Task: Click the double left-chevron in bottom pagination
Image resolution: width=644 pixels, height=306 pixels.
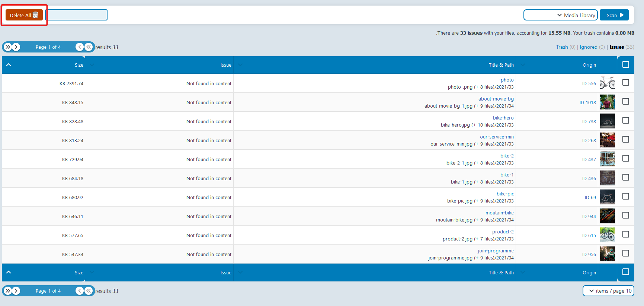Action: pos(89,291)
